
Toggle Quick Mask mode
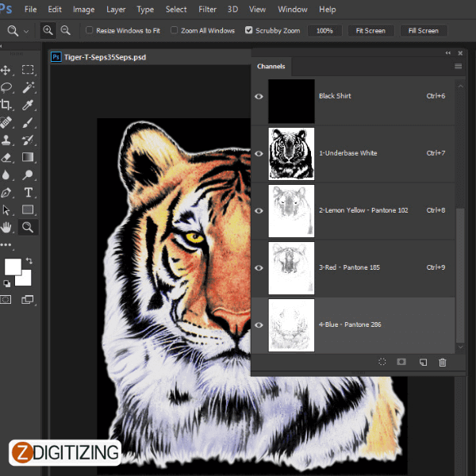pyautogui.click(x=6, y=300)
